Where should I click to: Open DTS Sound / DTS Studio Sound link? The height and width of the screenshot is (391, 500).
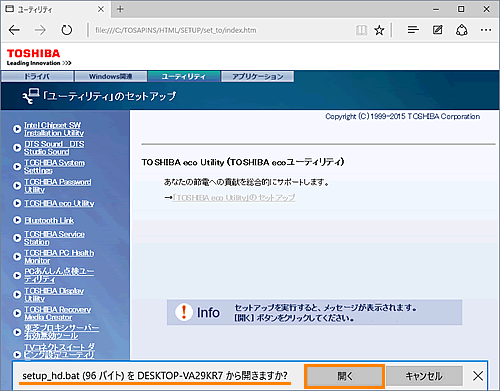point(54,148)
